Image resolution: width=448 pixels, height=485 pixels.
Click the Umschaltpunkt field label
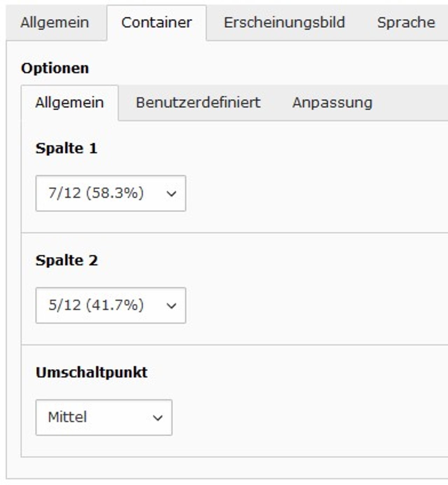pos(91,373)
